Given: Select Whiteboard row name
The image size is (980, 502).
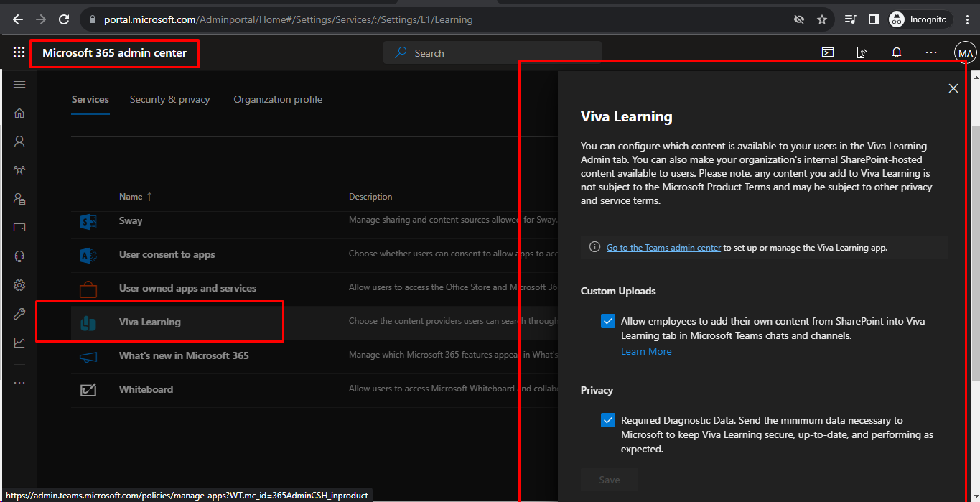Looking at the screenshot, I should tap(146, 390).
